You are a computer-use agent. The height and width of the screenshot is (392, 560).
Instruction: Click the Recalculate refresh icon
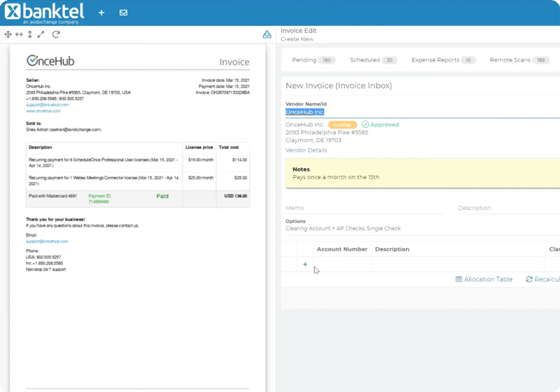click(x=529, y=279)
